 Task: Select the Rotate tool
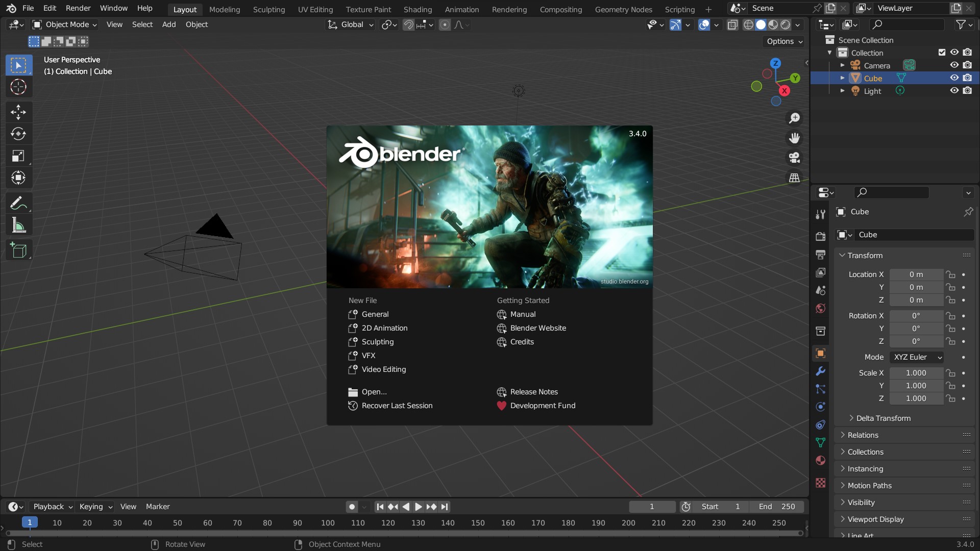[18, 134]
